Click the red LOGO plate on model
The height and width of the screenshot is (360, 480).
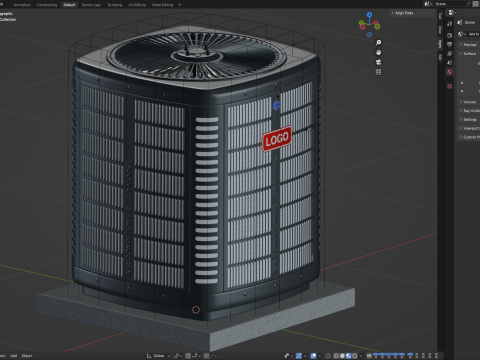pos(277,138)
